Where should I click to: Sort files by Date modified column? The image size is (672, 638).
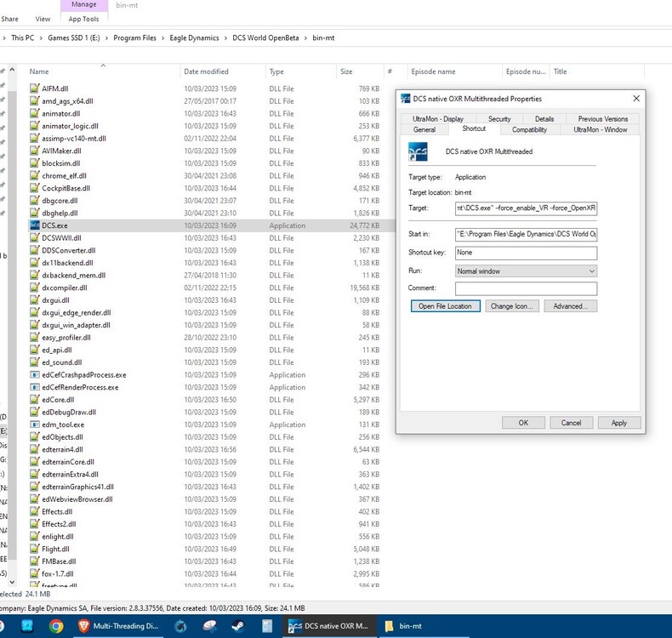[223, 71]
